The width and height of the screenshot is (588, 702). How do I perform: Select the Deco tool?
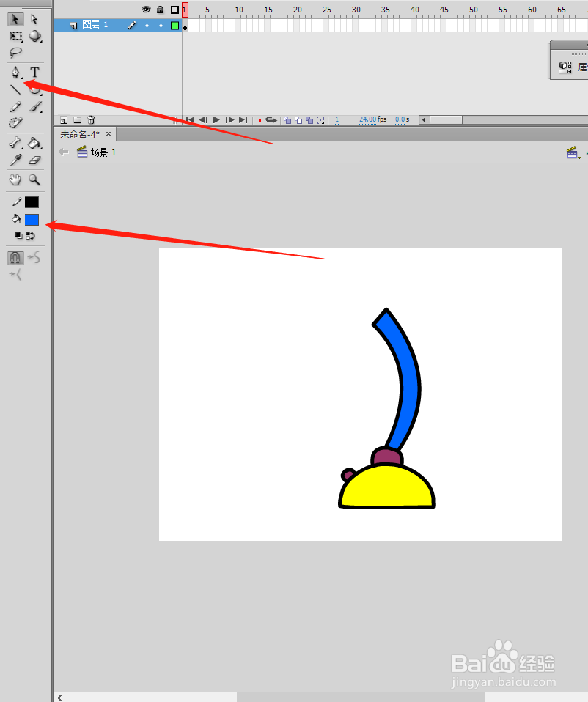(x=15, y=123)
